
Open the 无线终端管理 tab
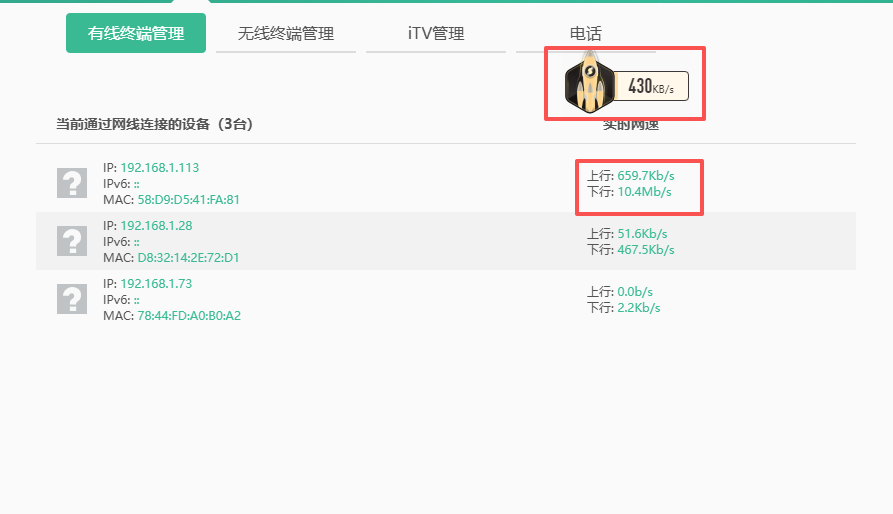286,33
